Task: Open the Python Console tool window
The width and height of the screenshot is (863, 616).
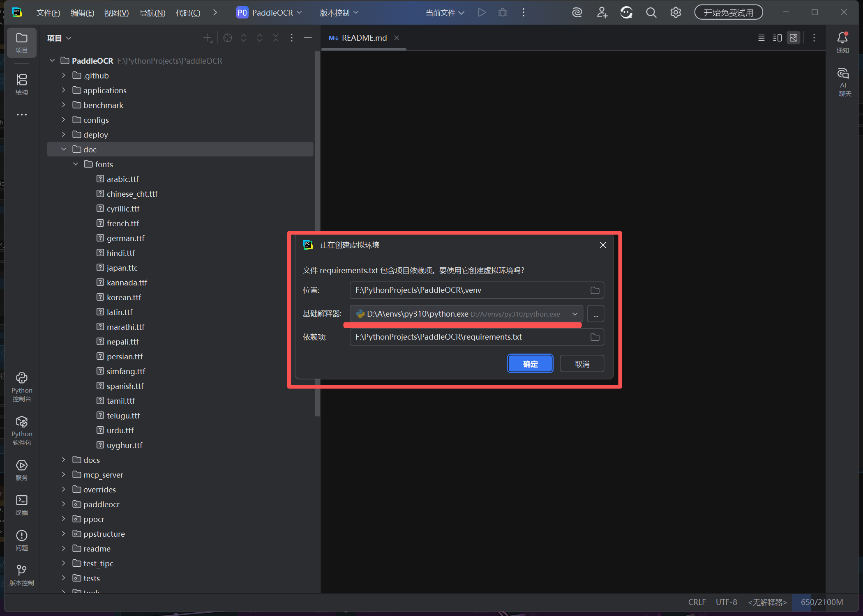Action: click(x=21, y=387)
